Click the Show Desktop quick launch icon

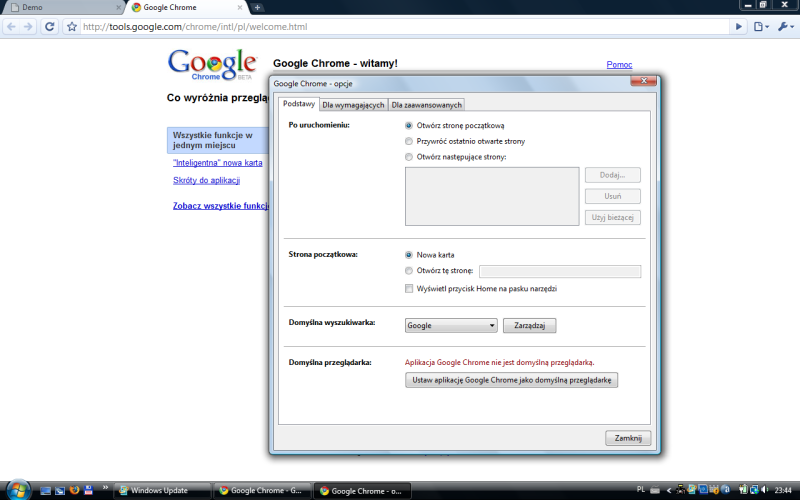[x=45, y=491]
